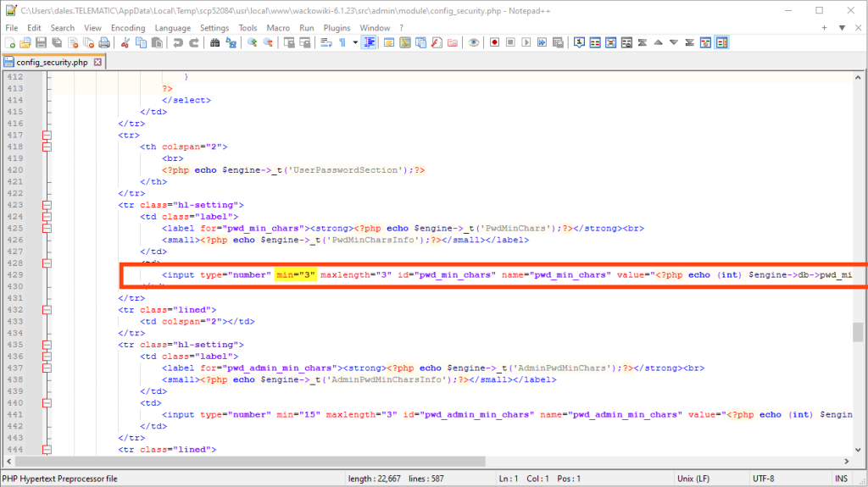Close the config_security.php tab with its X
This screenshot has height=487, width=868.
point(97,62)
